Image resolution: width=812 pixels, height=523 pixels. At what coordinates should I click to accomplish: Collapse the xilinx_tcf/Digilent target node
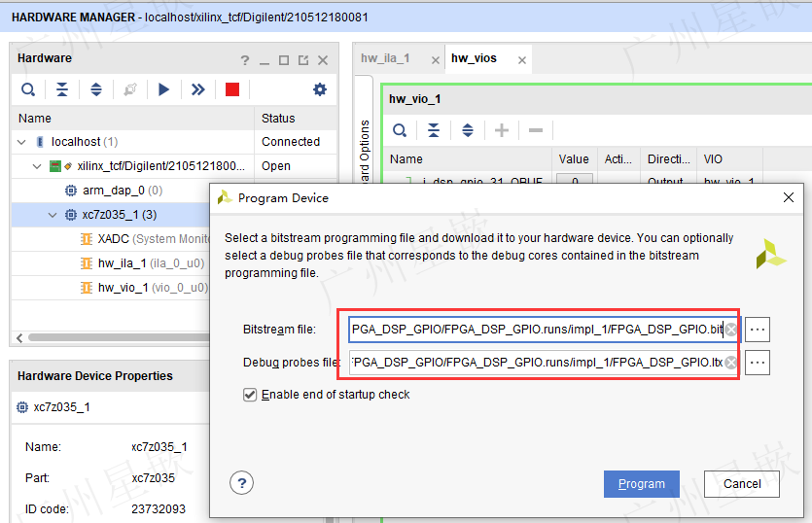click(x=37, y=166)
